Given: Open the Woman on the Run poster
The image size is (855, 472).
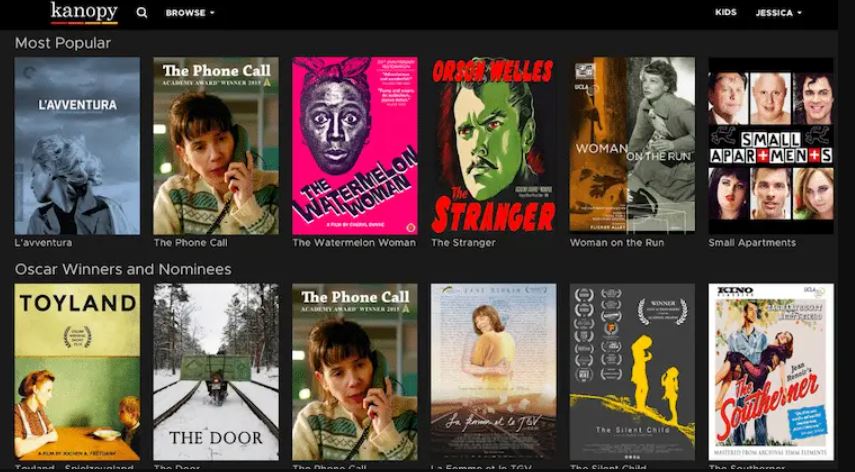Looking at the screenshot, I should 632,144.
